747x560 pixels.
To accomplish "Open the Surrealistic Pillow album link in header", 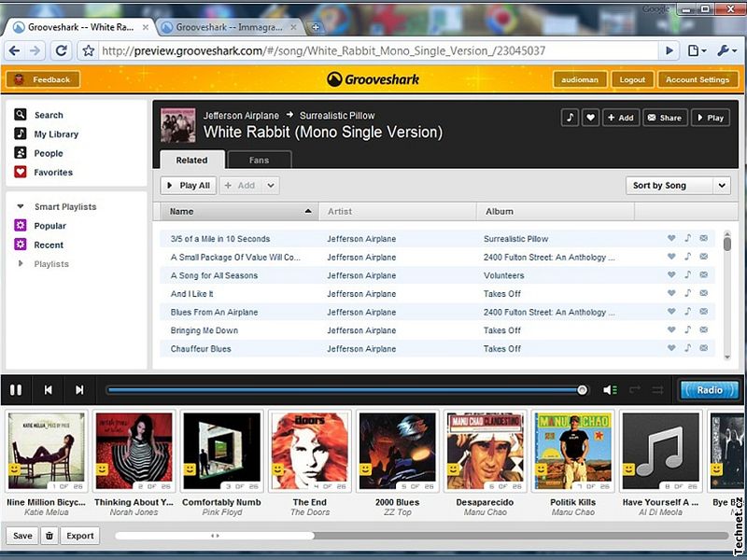I will pyautogui.click(x=337, y=115).
